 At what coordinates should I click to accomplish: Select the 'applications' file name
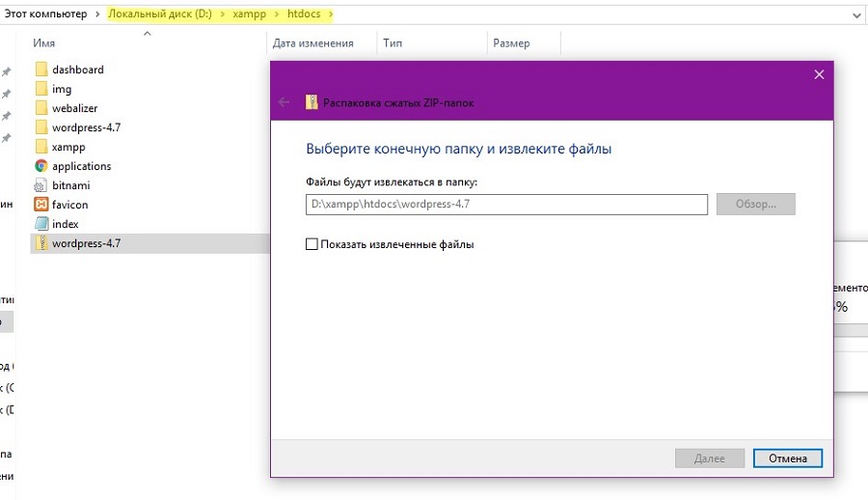click(x=81, y=166)
